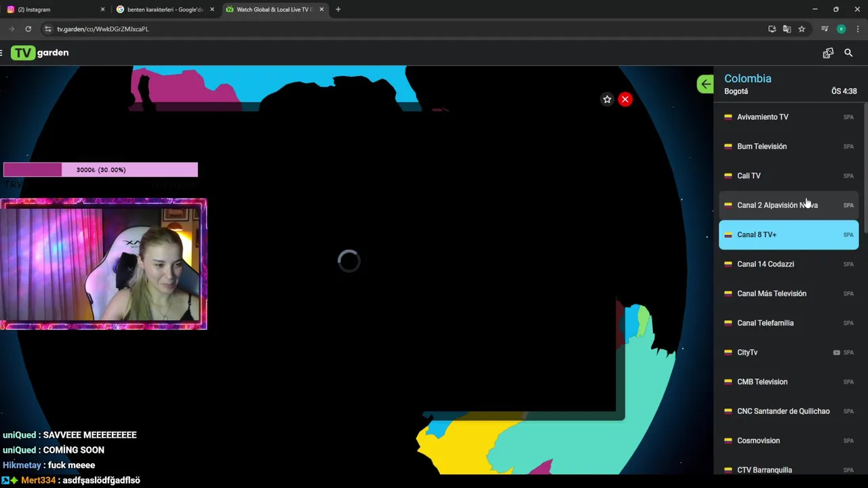Click the ÖS 4:38 local time text
Screen dimensions: 868x488
[x=844, y=91]
